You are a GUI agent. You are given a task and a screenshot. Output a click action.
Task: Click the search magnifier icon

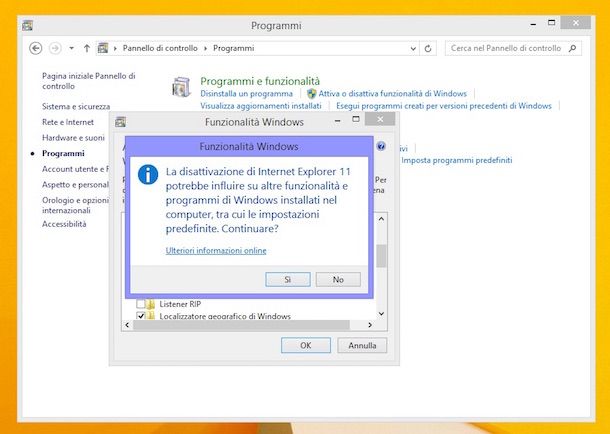(572, 48)
